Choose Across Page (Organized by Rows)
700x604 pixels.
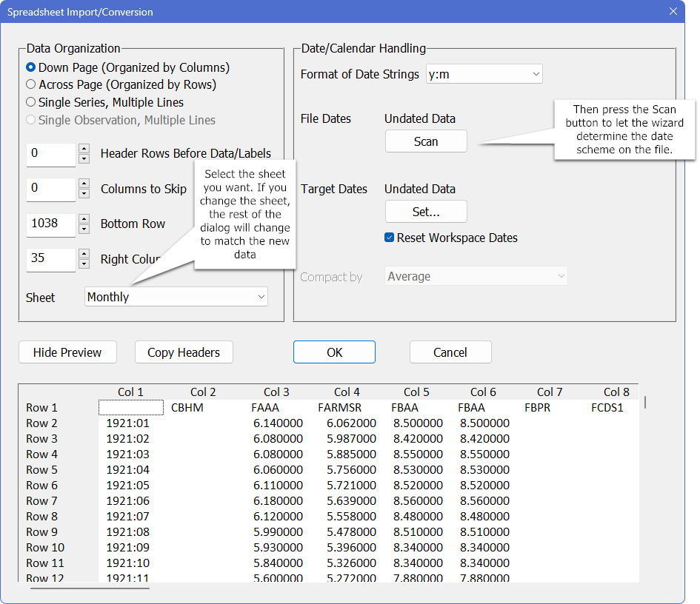click(31, 84)
